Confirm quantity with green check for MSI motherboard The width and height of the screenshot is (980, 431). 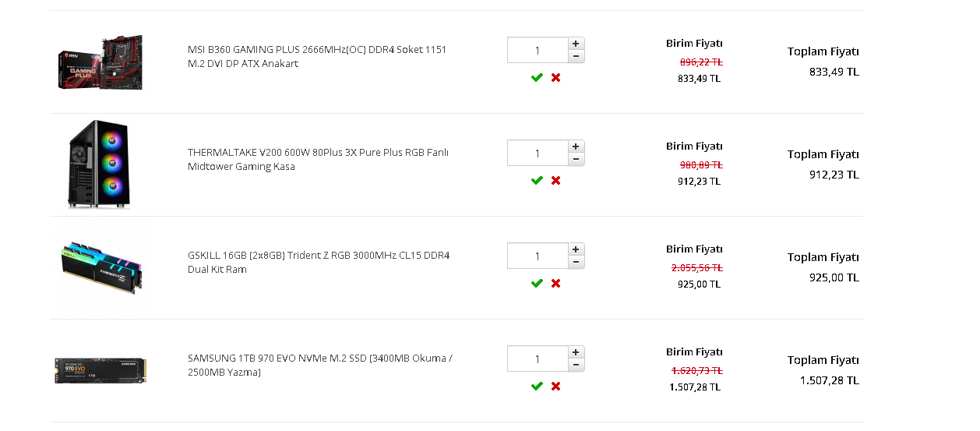537,78
